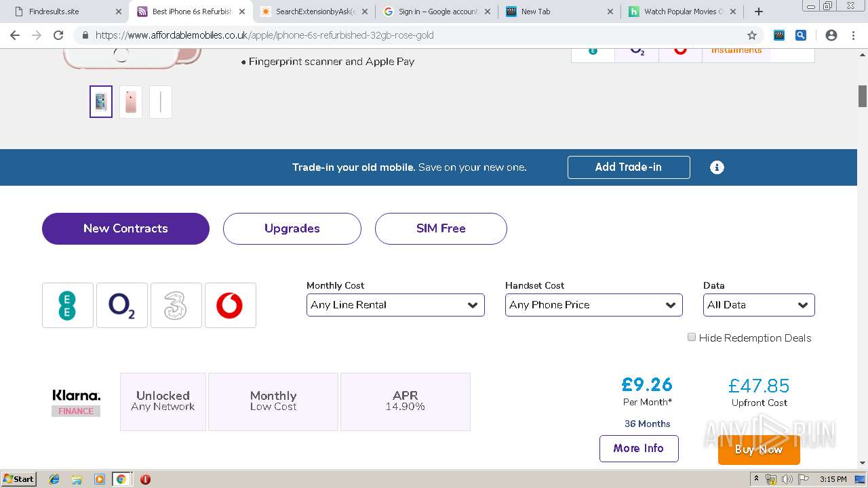This screenshot has height=488, width=868.
Task: Click the Add Trade-in button
Action: coord(629,167)
